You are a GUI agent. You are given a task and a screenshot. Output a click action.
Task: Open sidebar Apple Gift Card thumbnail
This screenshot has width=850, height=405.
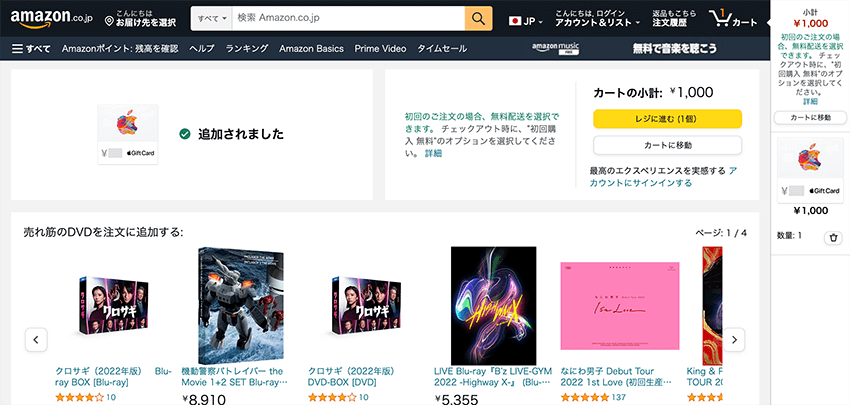tap(810, 168)
